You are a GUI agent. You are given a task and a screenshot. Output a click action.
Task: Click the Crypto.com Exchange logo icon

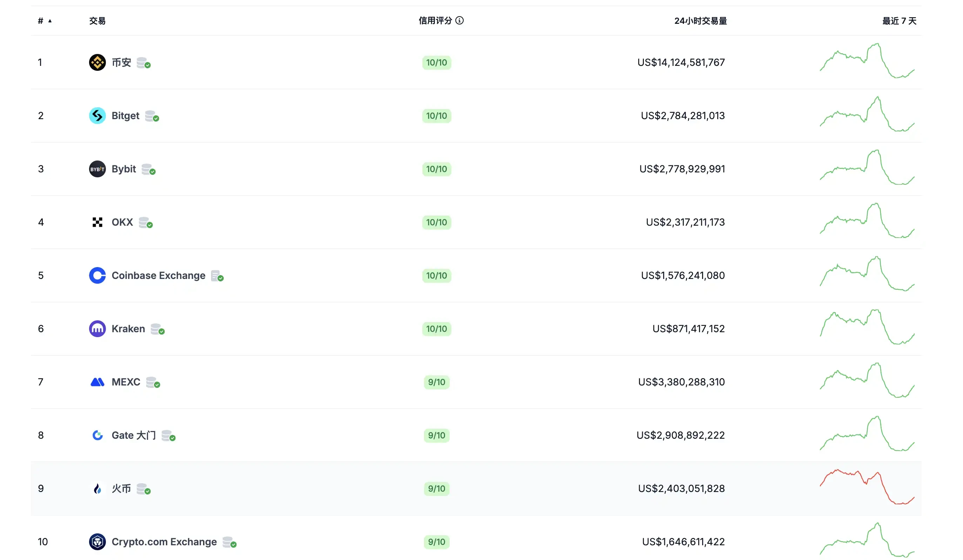click(x=97, y=542)
